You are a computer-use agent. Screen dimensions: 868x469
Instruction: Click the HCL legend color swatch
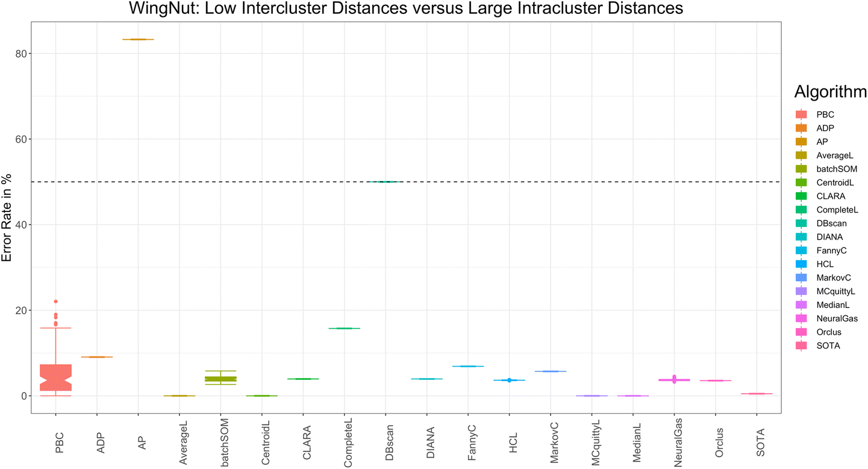click(802, 264)
